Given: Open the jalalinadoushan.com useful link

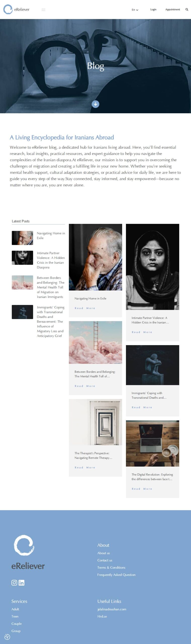Looking at the screenshot, I should click(112, 609).
